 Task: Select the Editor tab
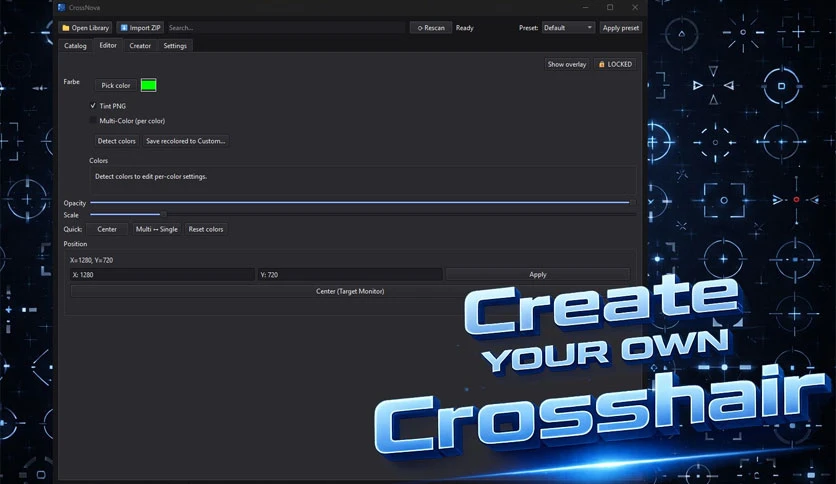[x=108, y=45]
